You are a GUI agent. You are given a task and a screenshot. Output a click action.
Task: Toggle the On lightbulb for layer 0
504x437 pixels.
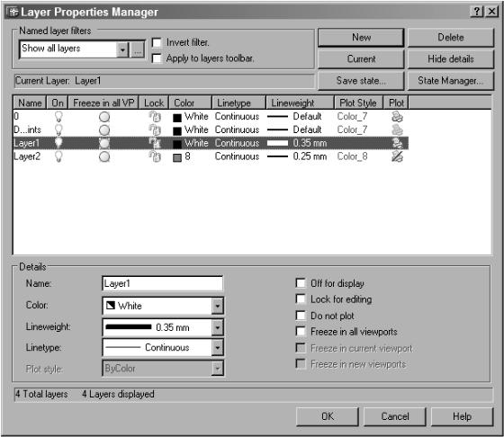(x=58, y=117)
